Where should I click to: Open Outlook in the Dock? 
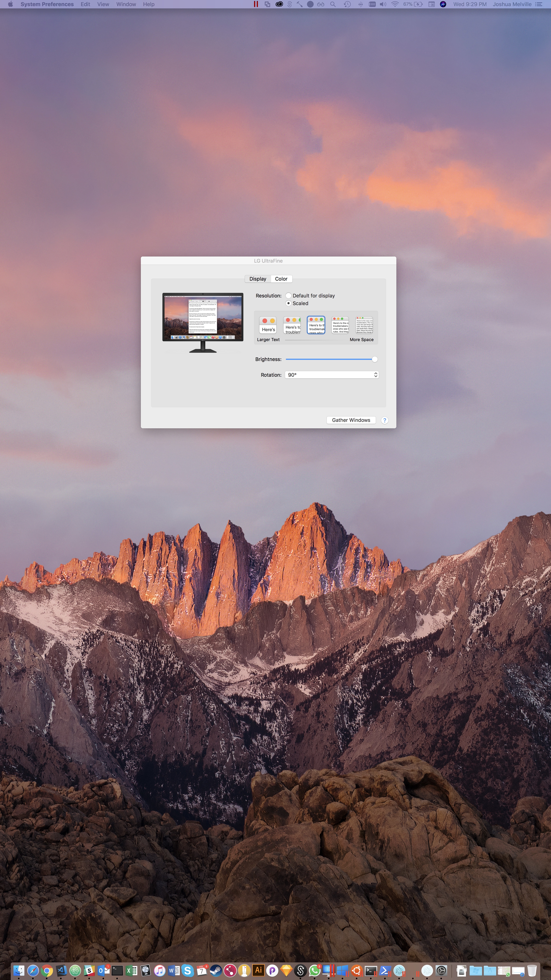pos(104,970)
